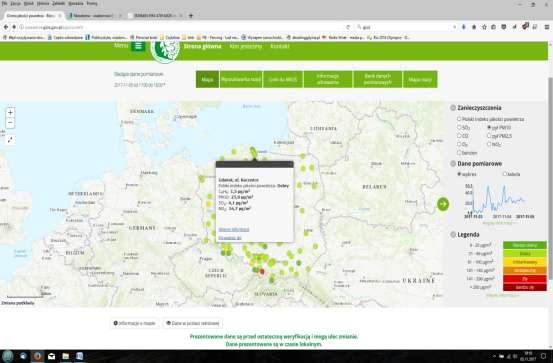Click the Bardzo dobry green legend swatch
This screenshot has width=553, height=363.
coord(525,245)
